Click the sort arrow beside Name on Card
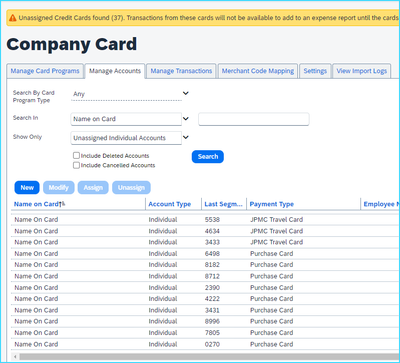 tap(62, 204)
